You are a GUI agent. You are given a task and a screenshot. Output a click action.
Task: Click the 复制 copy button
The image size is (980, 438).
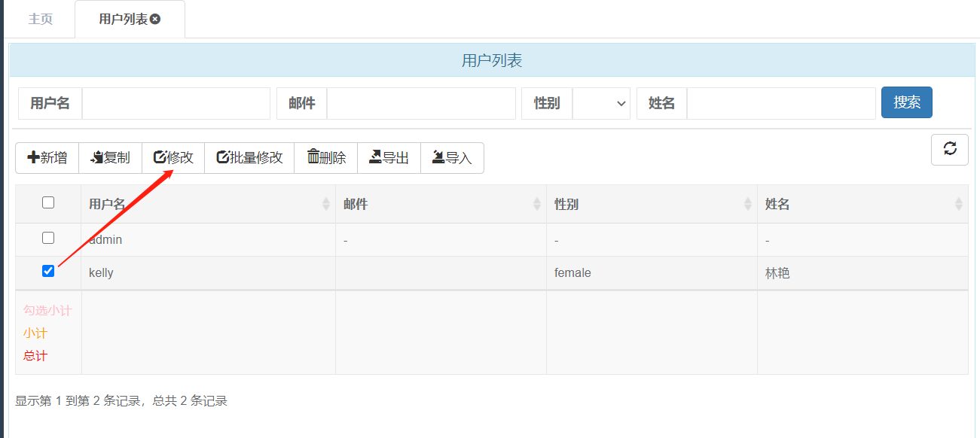click(111, 158)
